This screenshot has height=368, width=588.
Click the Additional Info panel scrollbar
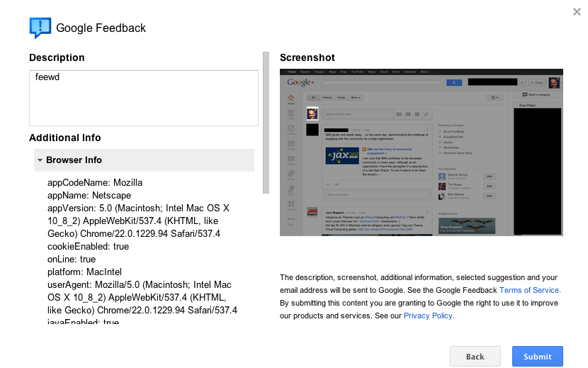(x=266, y=121)
